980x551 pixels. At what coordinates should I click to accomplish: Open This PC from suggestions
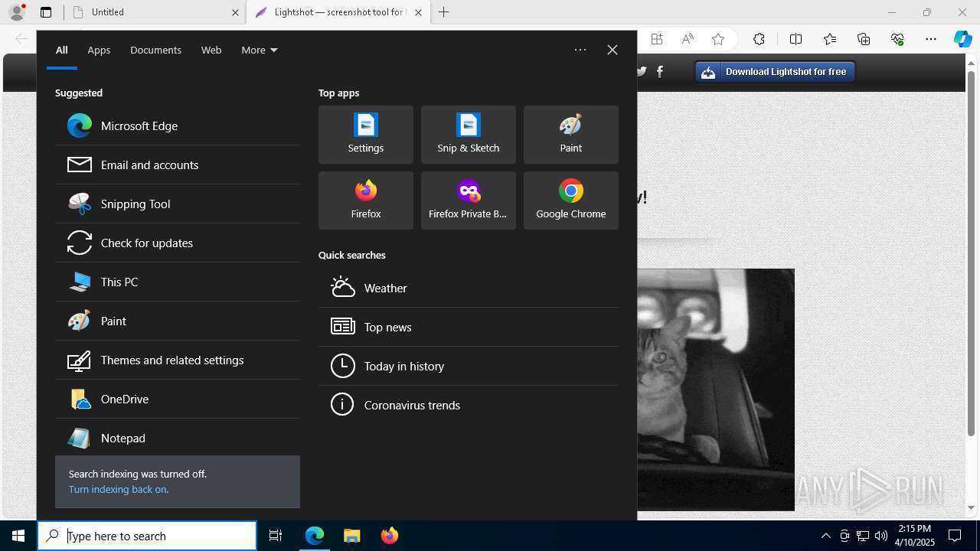pyautogui.click(x=178, y=282)
